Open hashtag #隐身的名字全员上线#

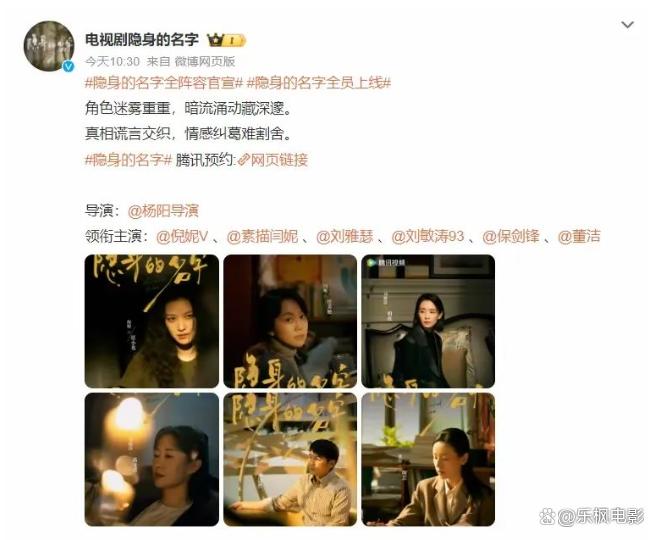pyautogui.click(x=319, y=83)
